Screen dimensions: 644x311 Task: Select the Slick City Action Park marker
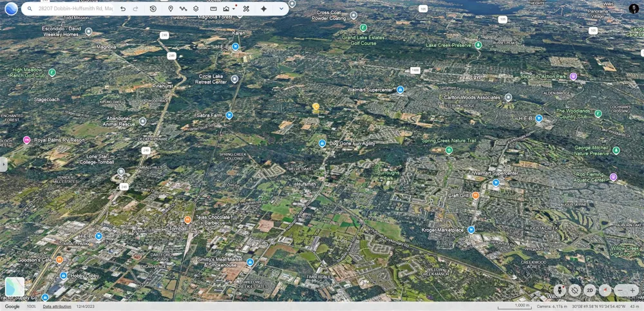(x=573, y=77)
